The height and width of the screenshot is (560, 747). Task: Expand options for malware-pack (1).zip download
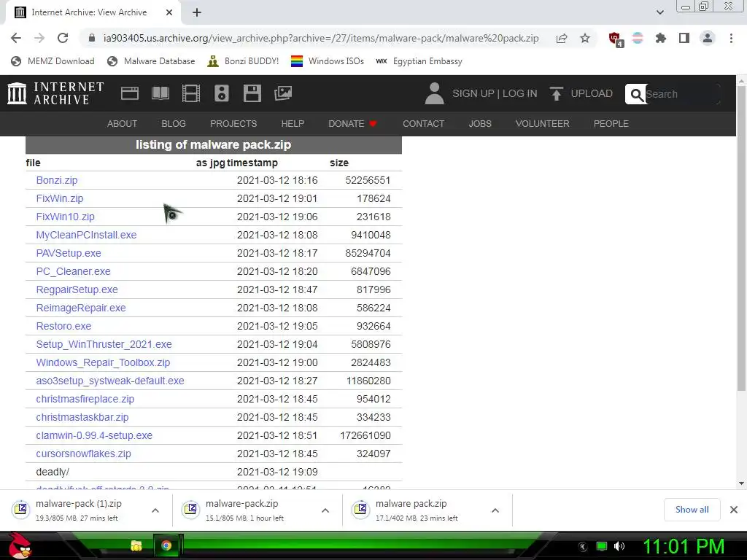(x=155, y=510)
